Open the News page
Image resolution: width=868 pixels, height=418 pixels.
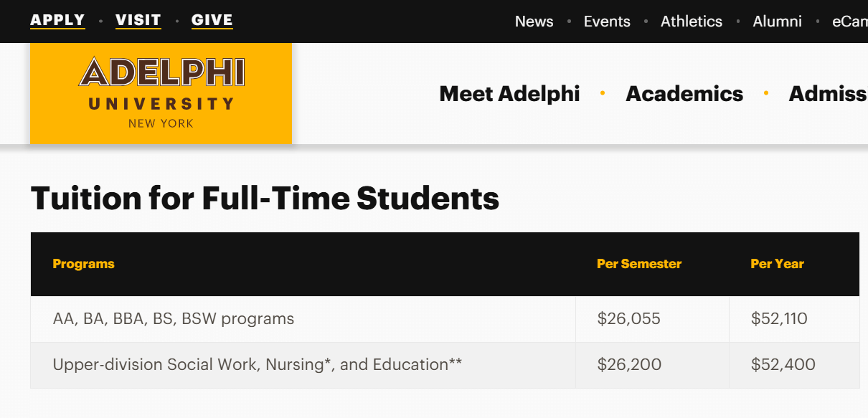click(534, 22)
